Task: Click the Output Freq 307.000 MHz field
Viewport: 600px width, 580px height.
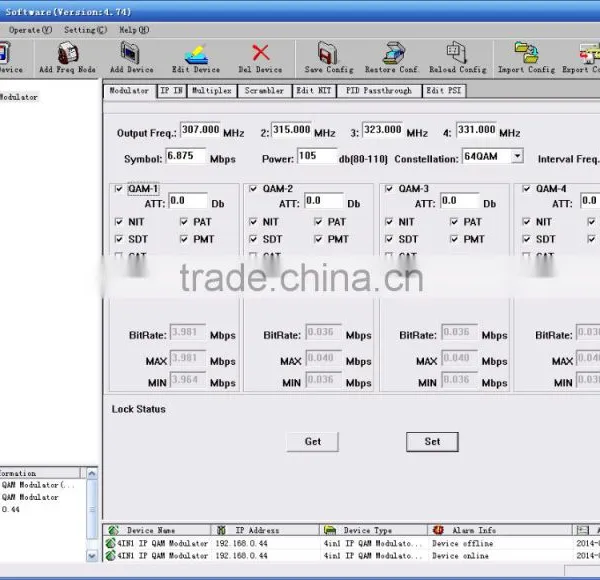Action: pyautogui.click(x=200, y=130)
